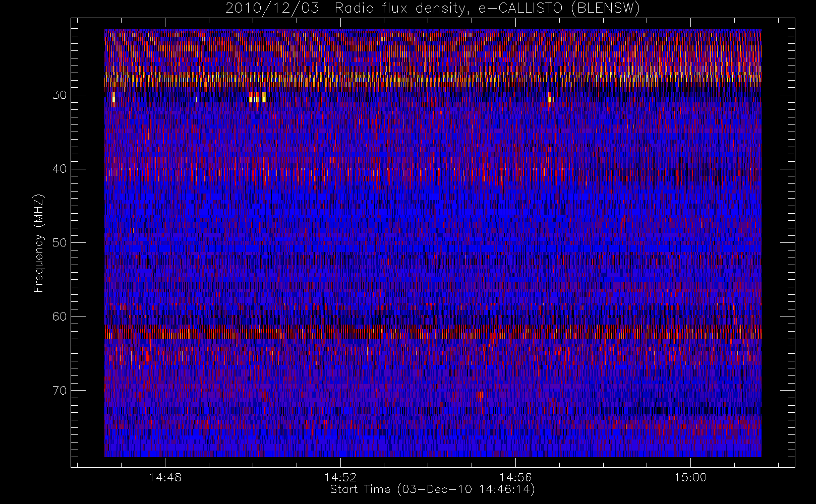Click the date '2010/12/03' in the title
Image resolution: width=816 pixels, height=504 pixels.
click(272, 9)
